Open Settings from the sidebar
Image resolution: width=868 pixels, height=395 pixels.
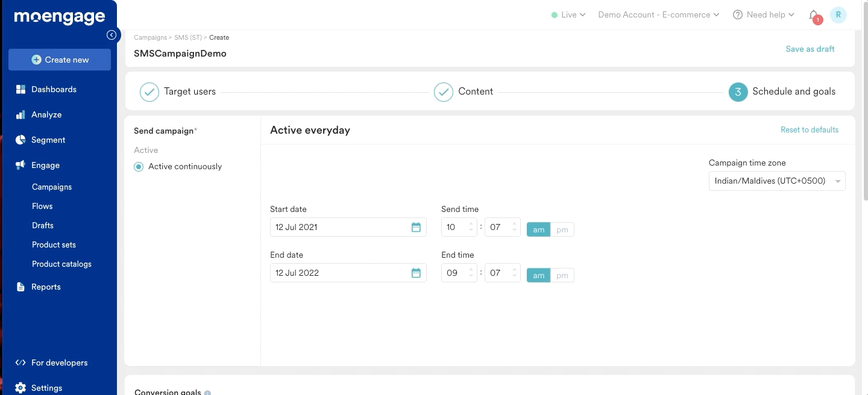coord(46,388)
